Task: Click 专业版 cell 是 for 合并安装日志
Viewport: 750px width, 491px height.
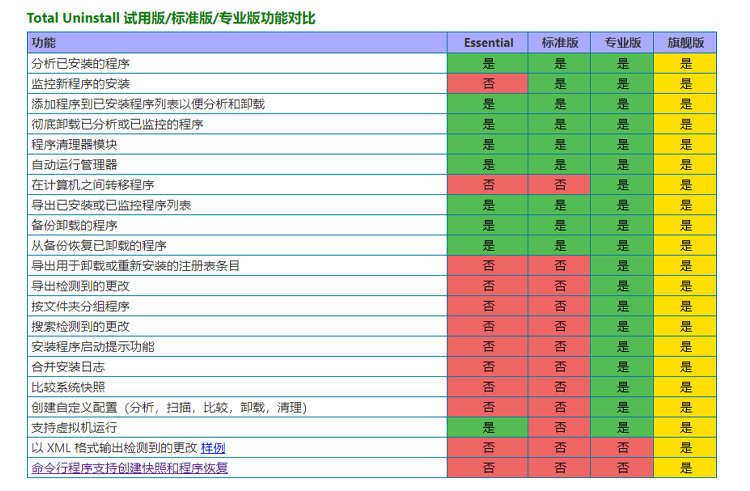Action: [x=622, y=367]
